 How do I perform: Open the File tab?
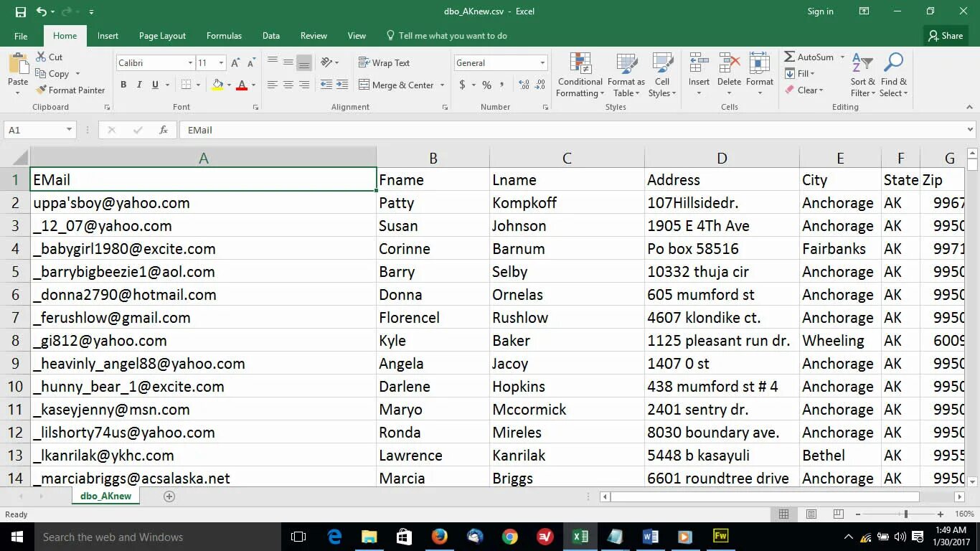point(21,36)
